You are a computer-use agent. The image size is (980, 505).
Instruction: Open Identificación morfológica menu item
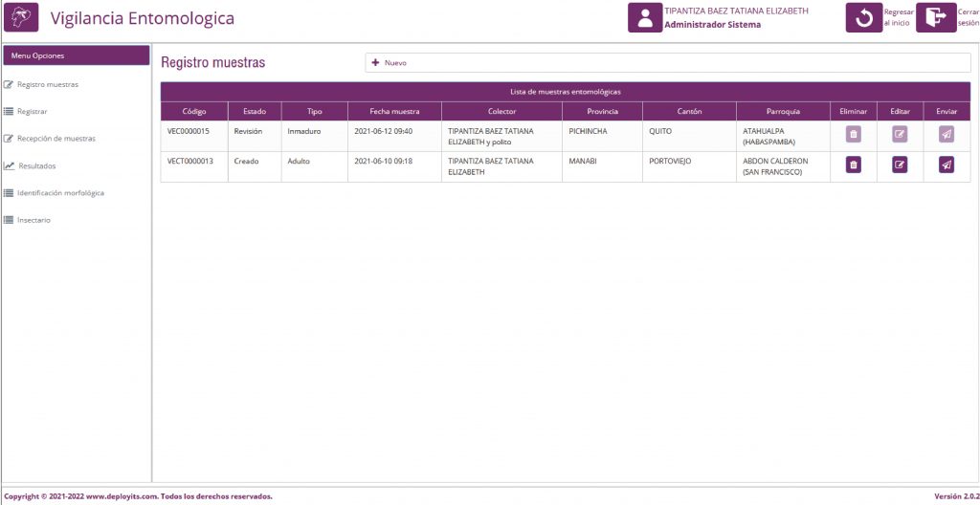[x=60, y=193]
